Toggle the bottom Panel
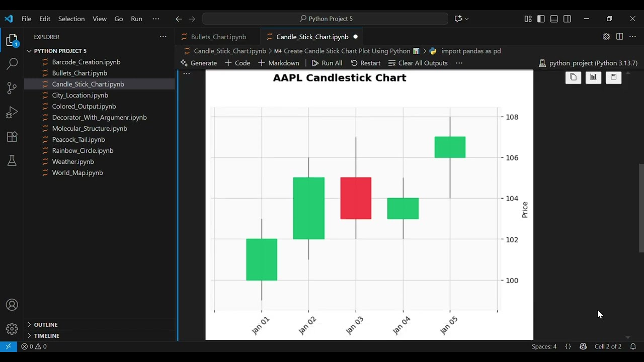 [554, 19]
